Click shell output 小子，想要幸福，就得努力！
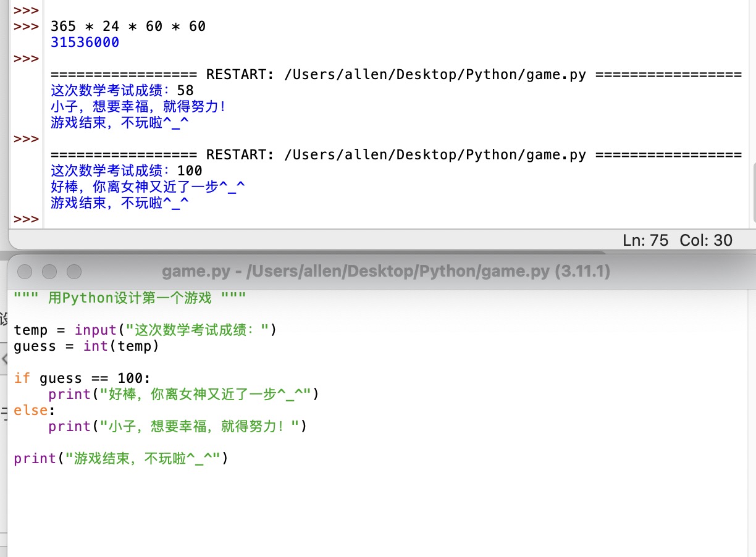 pos(139,107)
